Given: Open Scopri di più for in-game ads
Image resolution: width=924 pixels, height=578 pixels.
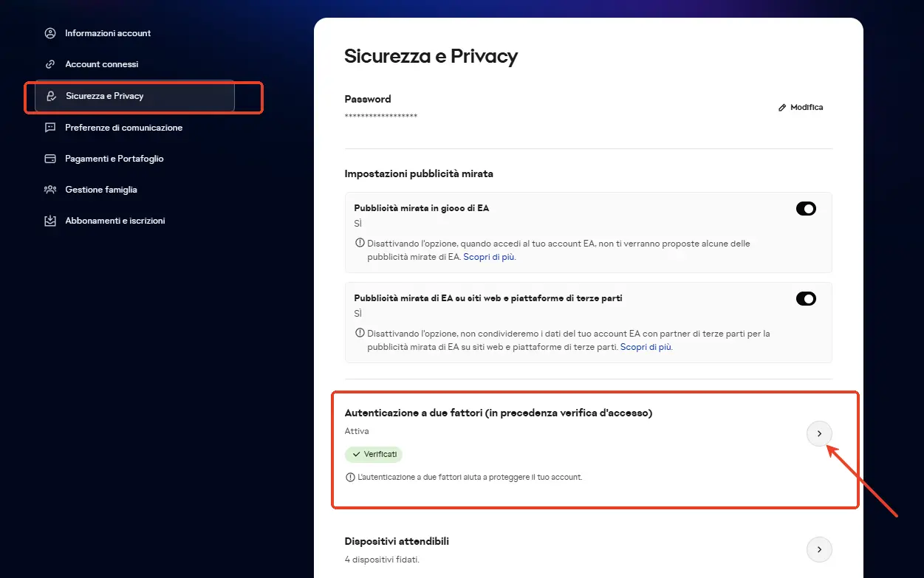Looking at the screenshot, I should tap(489, 257).
